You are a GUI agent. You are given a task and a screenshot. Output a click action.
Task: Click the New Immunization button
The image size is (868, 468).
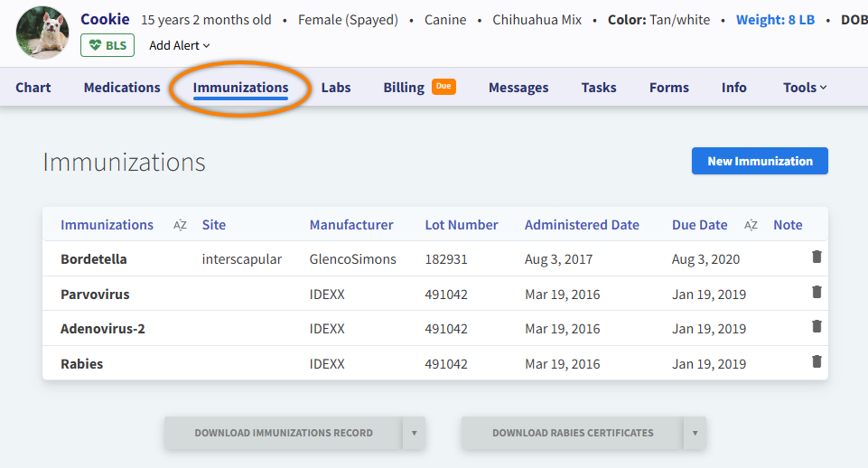(x=760, y=161)
